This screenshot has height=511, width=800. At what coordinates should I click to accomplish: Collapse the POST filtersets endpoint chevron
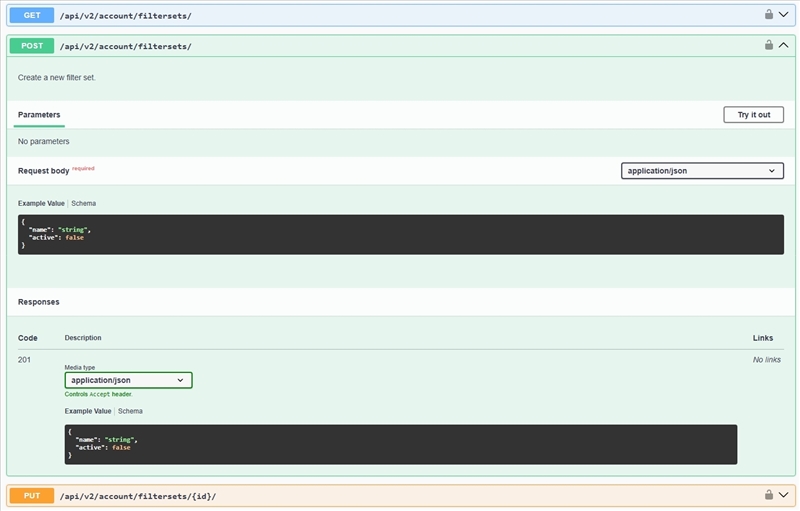tap(784, 45)
